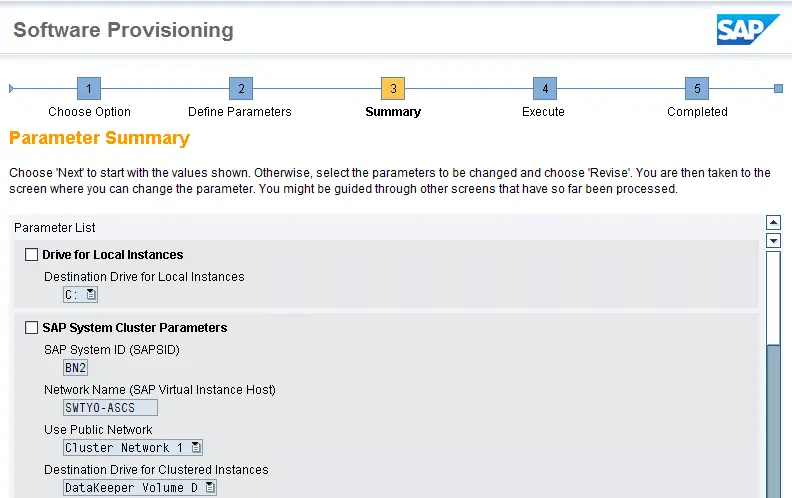Click step 1 Choose Option square
792x498 pixels.
pos(89,88)
